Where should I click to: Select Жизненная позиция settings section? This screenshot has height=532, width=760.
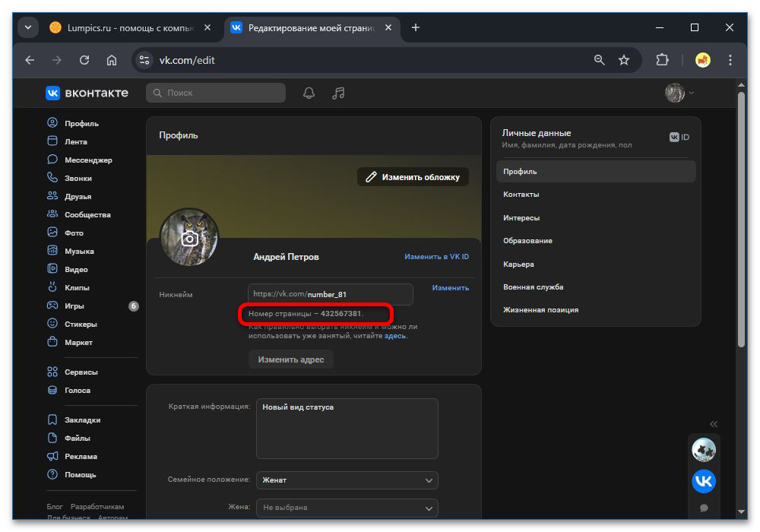(596, 309)
